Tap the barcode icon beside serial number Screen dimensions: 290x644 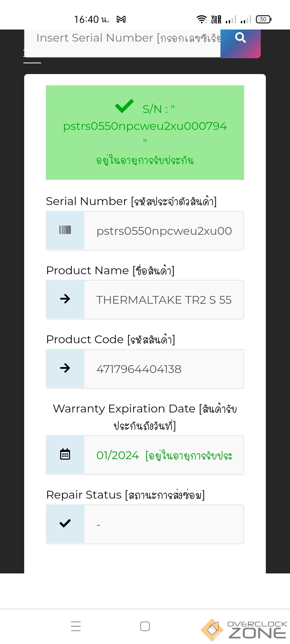(65, 230)
